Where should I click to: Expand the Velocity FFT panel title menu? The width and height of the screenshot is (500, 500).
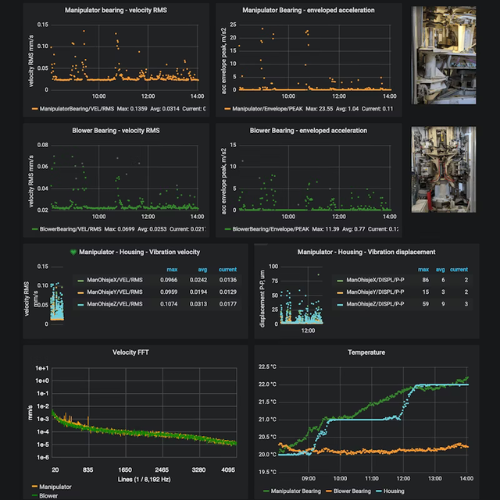point(131,352)
